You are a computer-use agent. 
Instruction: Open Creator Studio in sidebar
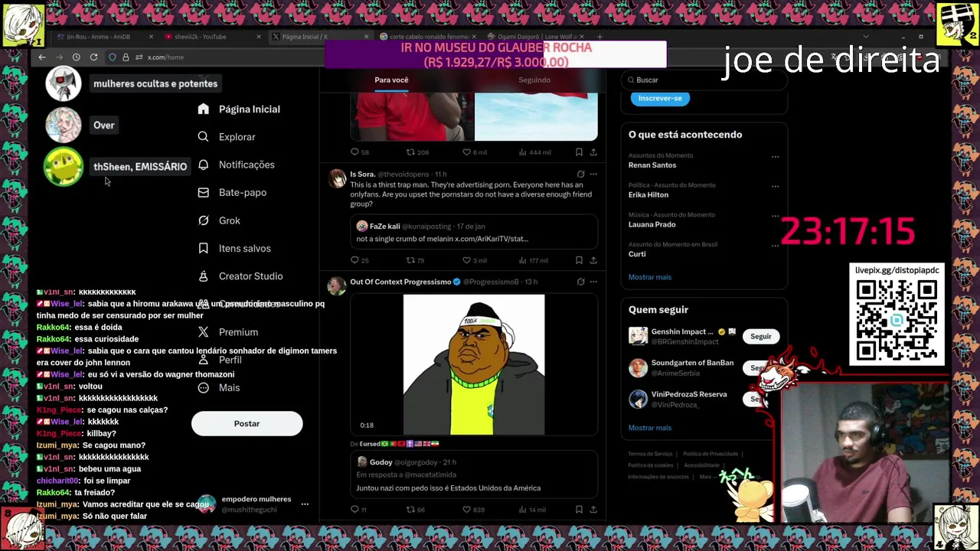tap(240, 276)
